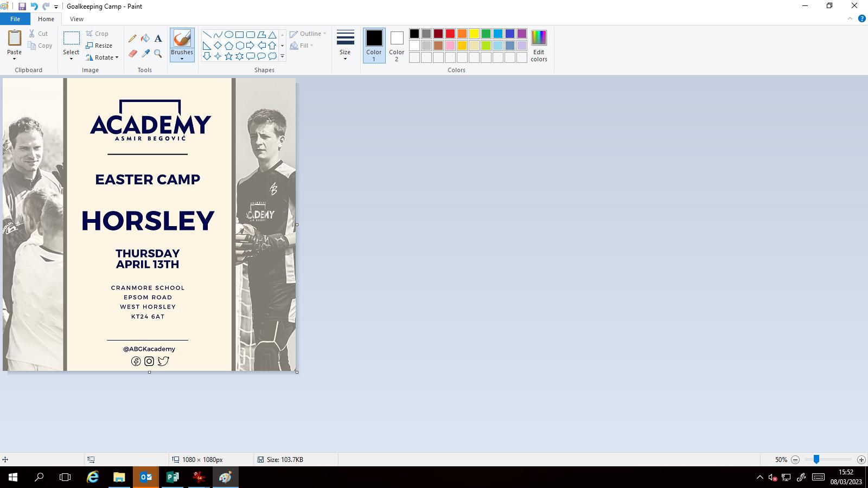Open Paint Help question mark icon
This screenshot has width=868, height=488.
point(862,18)
